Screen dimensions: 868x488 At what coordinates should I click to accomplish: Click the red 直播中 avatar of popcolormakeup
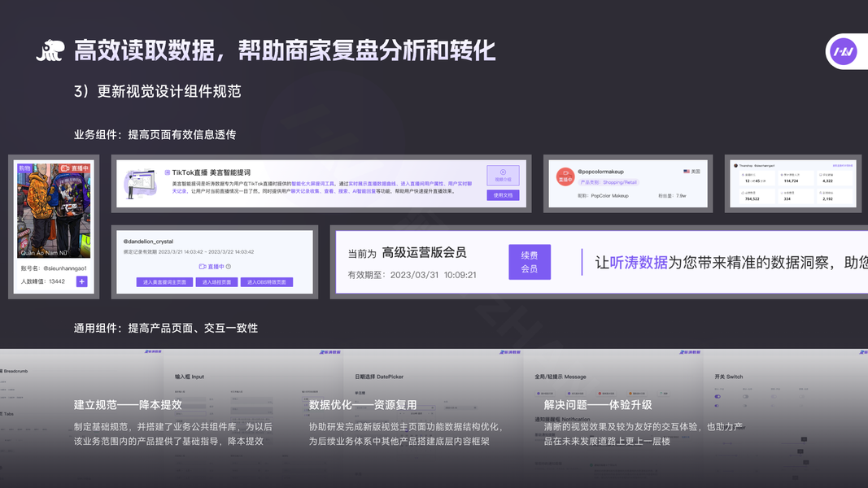pos(565,176)
